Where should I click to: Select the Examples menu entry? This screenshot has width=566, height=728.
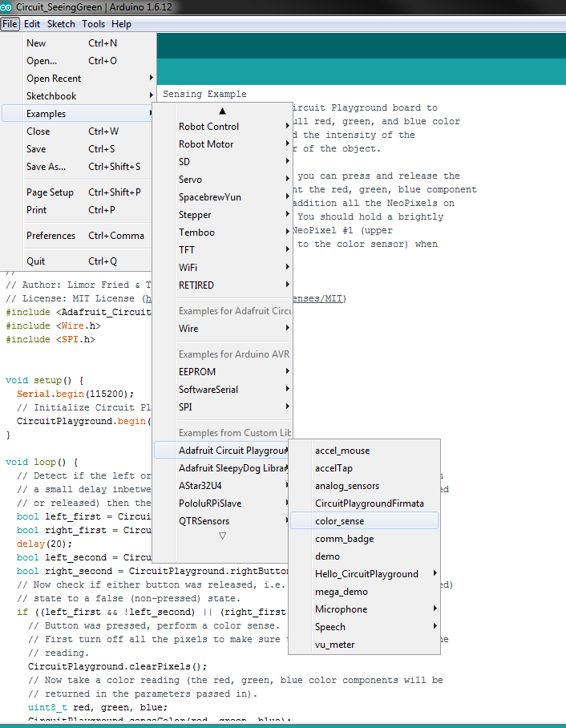(78, 114)
